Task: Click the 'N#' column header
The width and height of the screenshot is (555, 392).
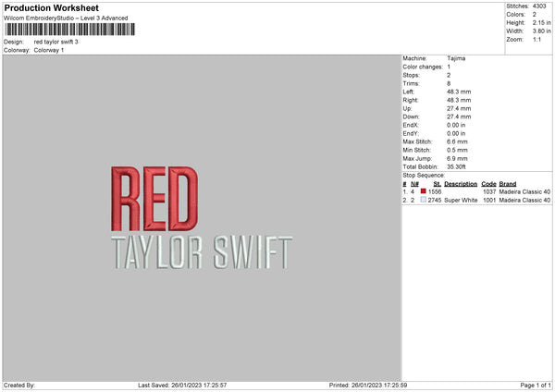Action: click(414, 184)
